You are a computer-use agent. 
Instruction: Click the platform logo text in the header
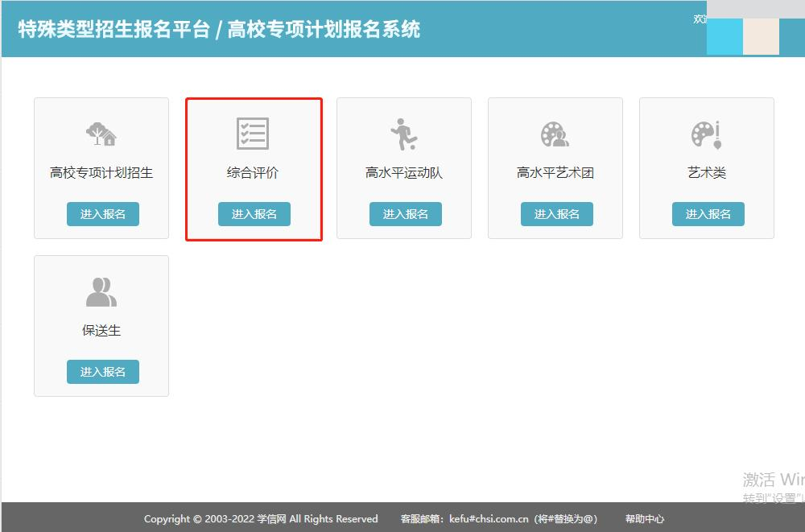(217, 29)
